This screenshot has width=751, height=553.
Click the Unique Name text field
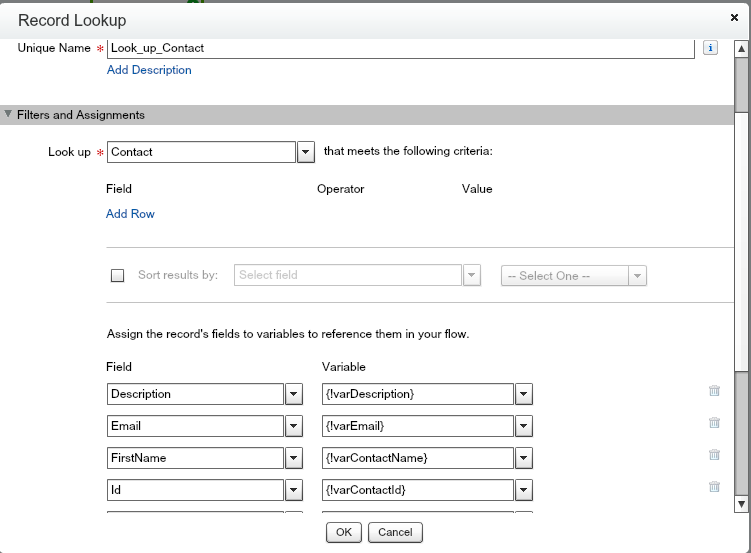400,48
